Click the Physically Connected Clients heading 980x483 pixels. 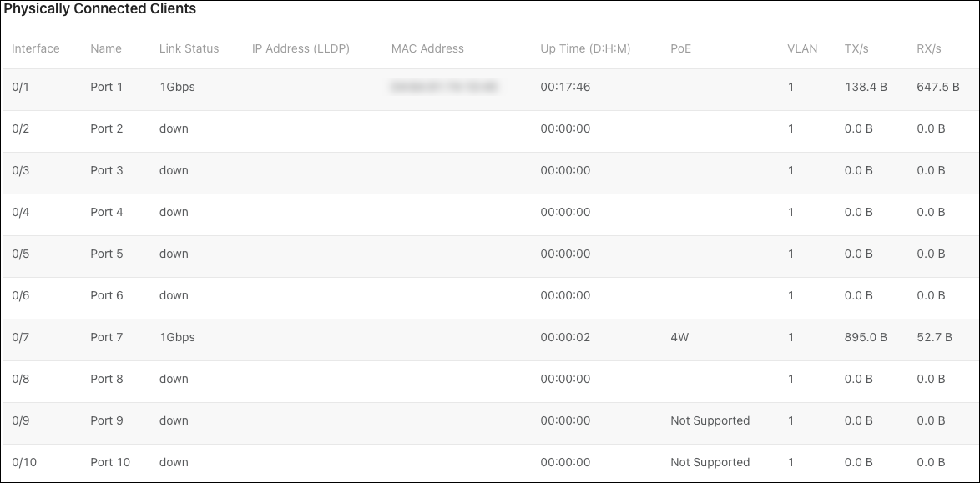click(100, 8)
